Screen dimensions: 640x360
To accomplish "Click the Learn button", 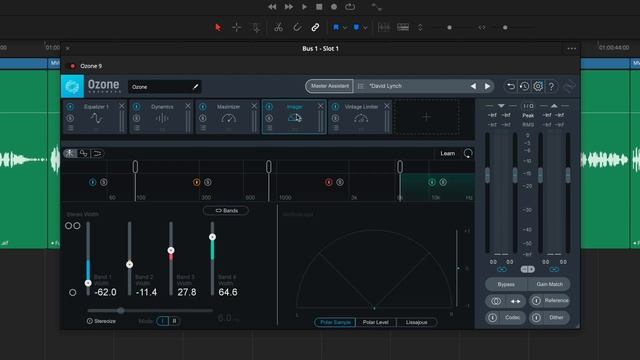I will click(448, 153).
